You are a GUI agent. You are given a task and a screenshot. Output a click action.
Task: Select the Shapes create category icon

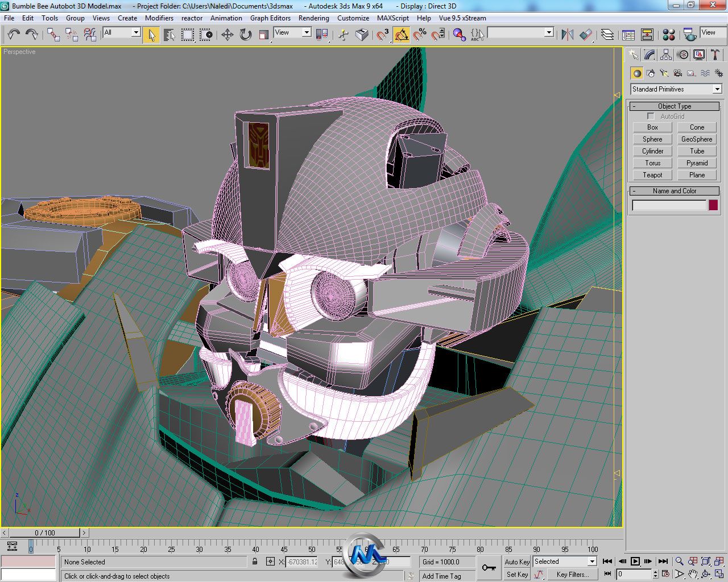(x=651, y=73)
